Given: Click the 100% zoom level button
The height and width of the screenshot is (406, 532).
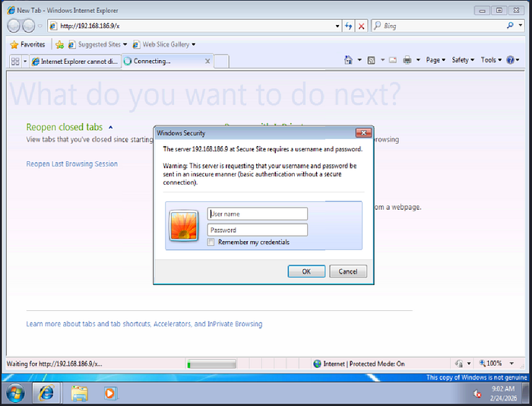Looking at the screenshot, I should [491, 363].
